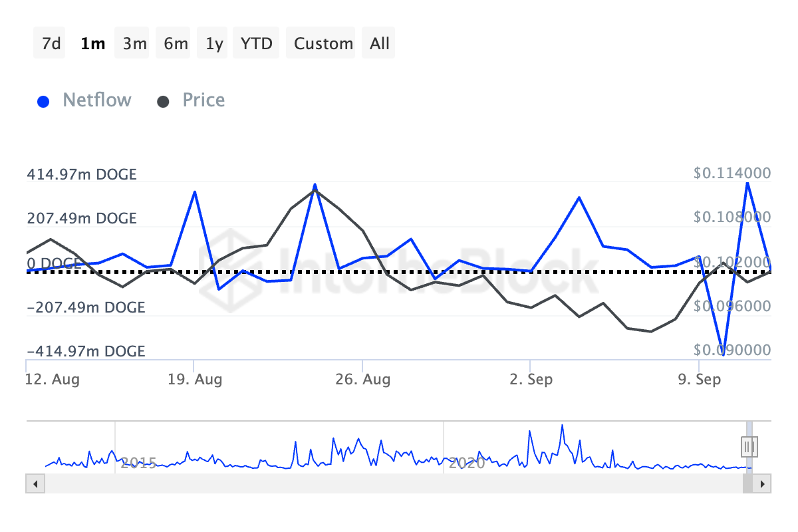Image resolution: width=798 pixels, height=532 pixels.
Task: Click the 2020 area in the navigator
Action: 467,462
